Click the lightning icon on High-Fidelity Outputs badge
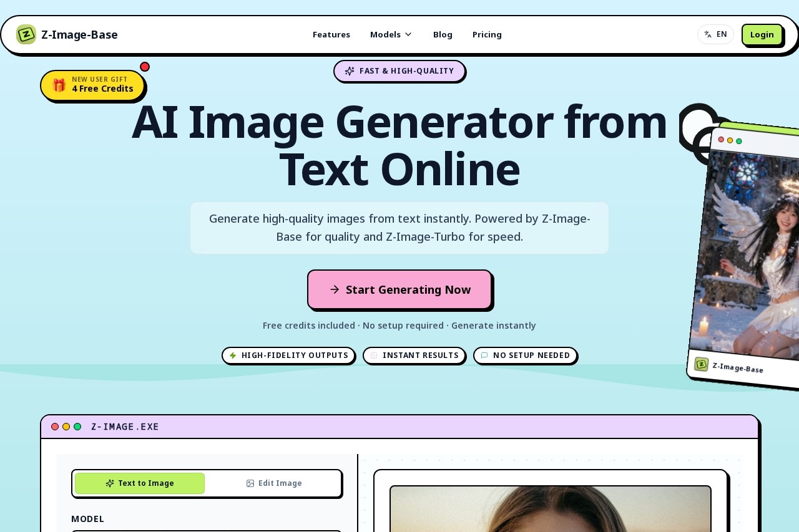799x532 pixels. tap(233, 355)
